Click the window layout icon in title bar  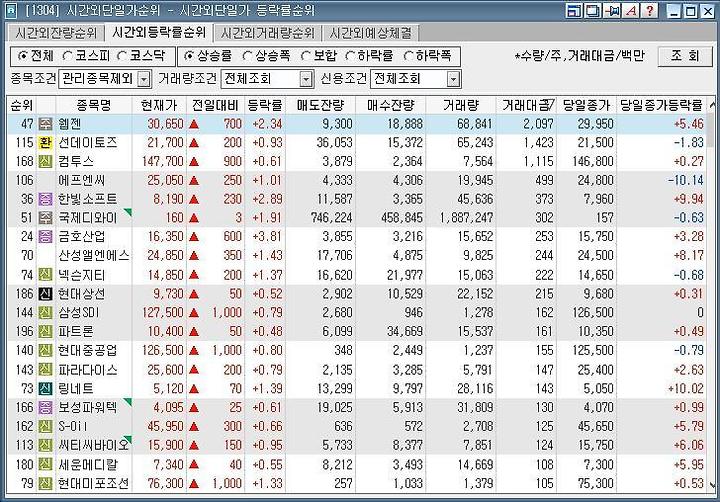(574, 11)
